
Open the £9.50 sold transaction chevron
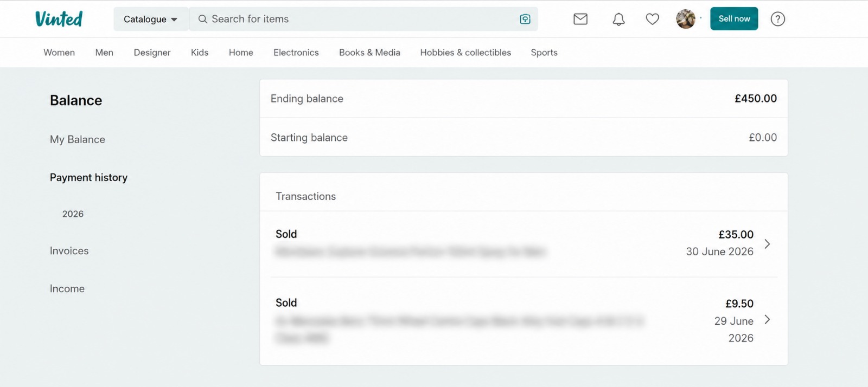[767, 320]
